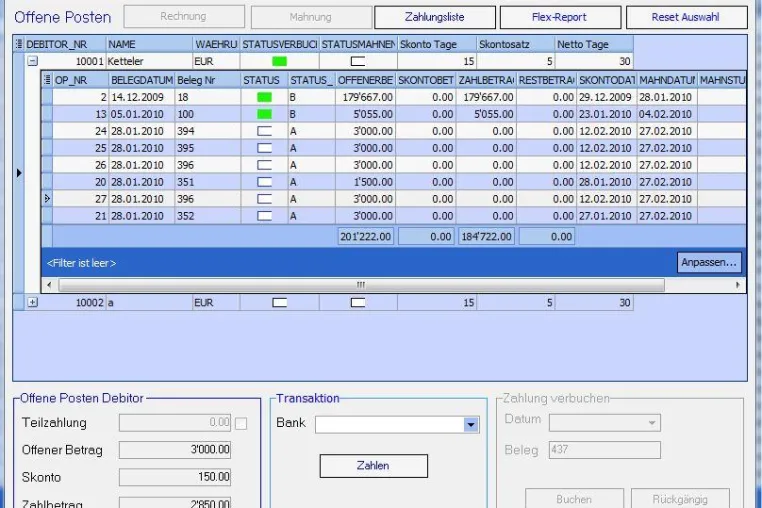Select the 1'500.00 open amount cell
This screenshot has width=762, height=508.
tap(365, 182)
